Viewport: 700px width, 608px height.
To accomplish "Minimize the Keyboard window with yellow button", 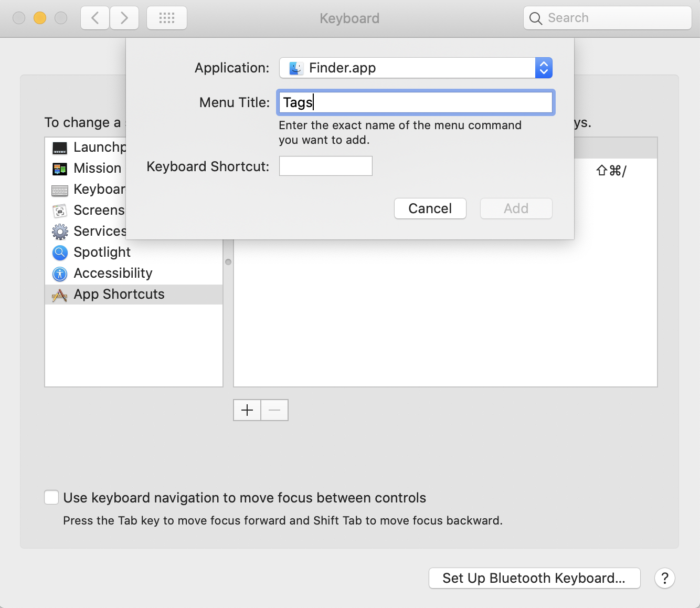I will (40, 18).
